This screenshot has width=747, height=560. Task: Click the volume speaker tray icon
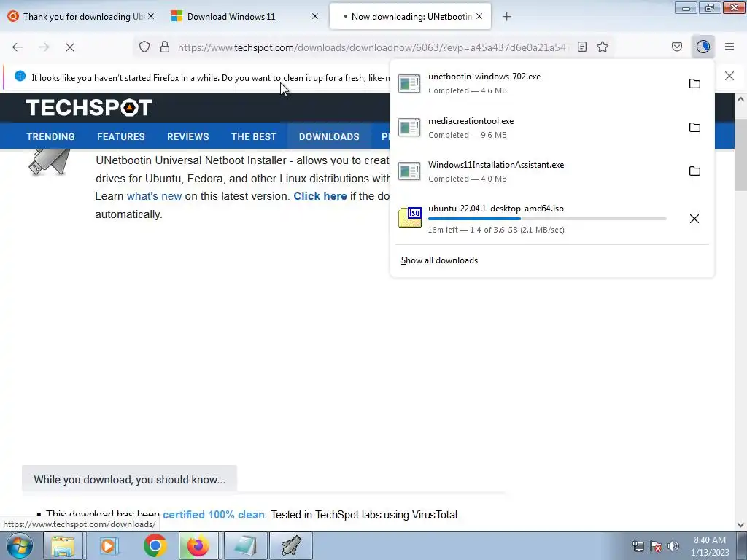tap(673, 546)
